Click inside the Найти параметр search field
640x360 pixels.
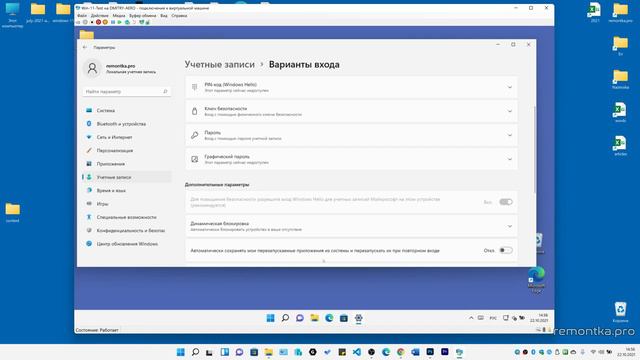[127, 91]
